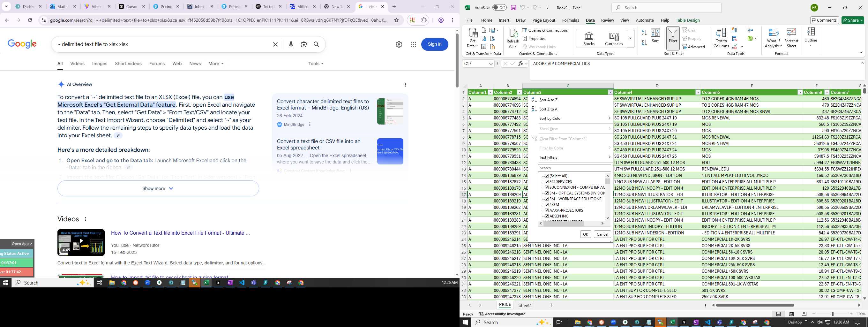
Task: Open Excel Comments button
Action: [824, 20]
